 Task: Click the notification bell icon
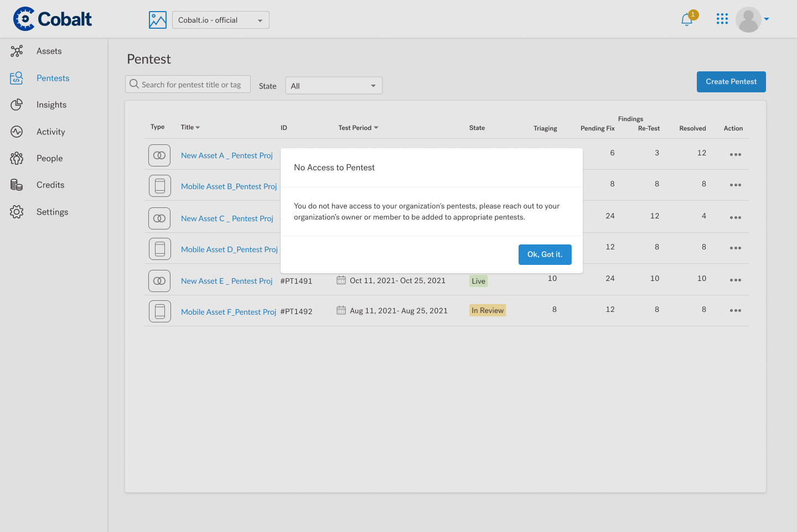point(687,20)
